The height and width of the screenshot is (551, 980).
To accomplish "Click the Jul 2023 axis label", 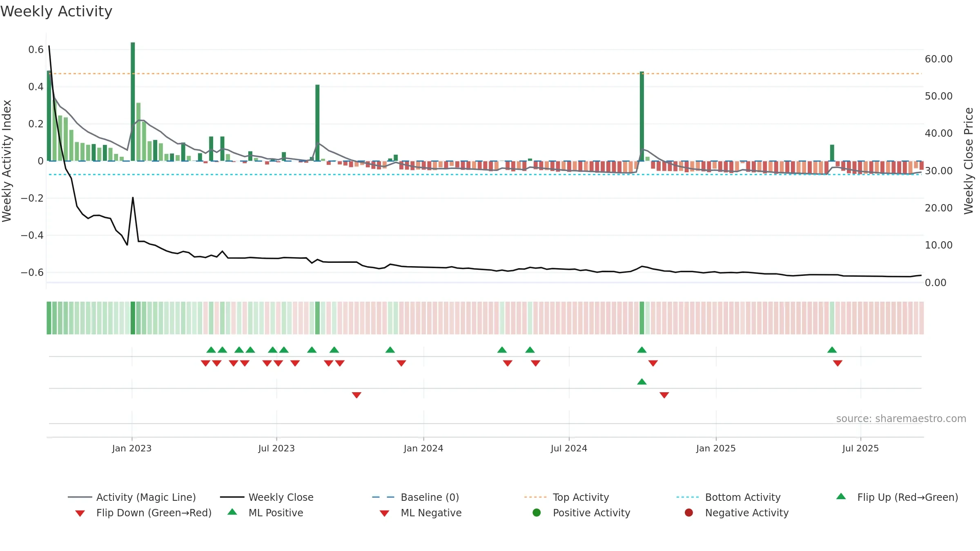I will pos(276,448).
